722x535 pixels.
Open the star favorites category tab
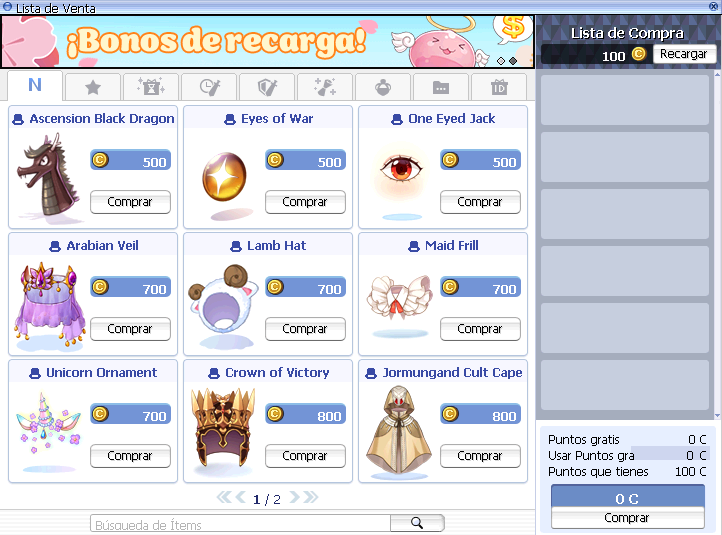tap(93, 87)
